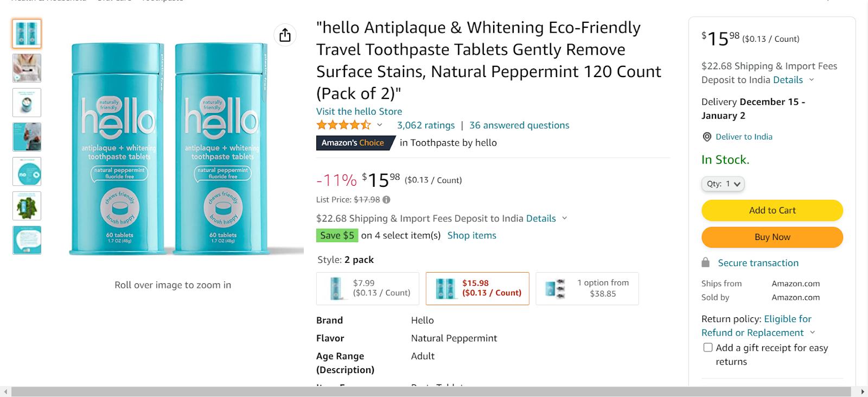Image resolution: width=868 pixels, height=397 pixels.
Task: Expand the return policy chevron
Action: coord(812,332)
